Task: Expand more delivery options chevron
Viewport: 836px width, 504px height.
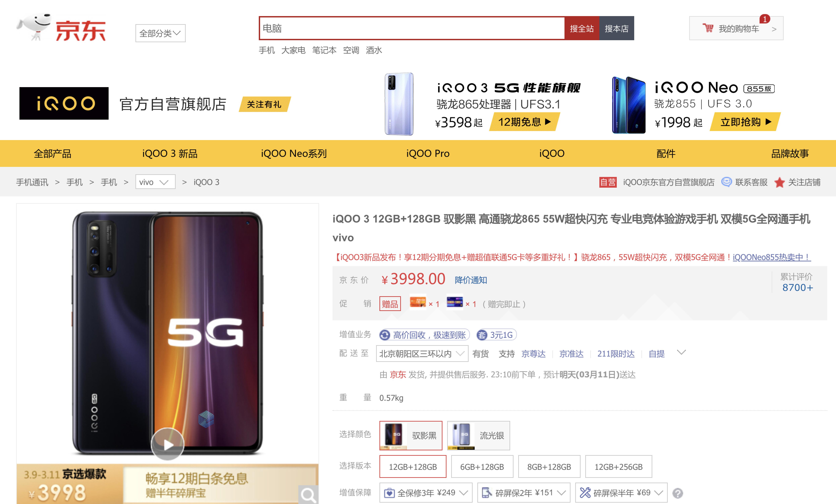Action: coord(681,352)
